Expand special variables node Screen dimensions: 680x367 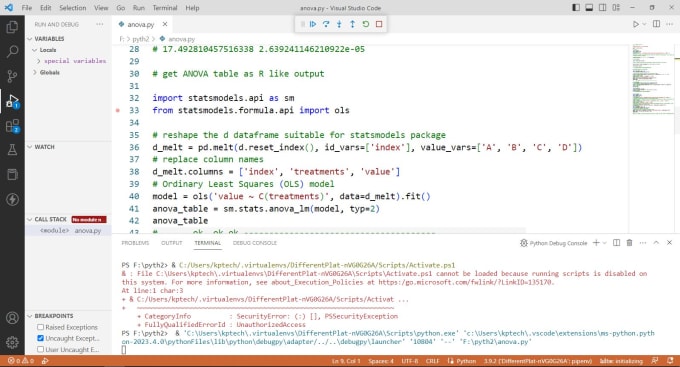(39, 61)
